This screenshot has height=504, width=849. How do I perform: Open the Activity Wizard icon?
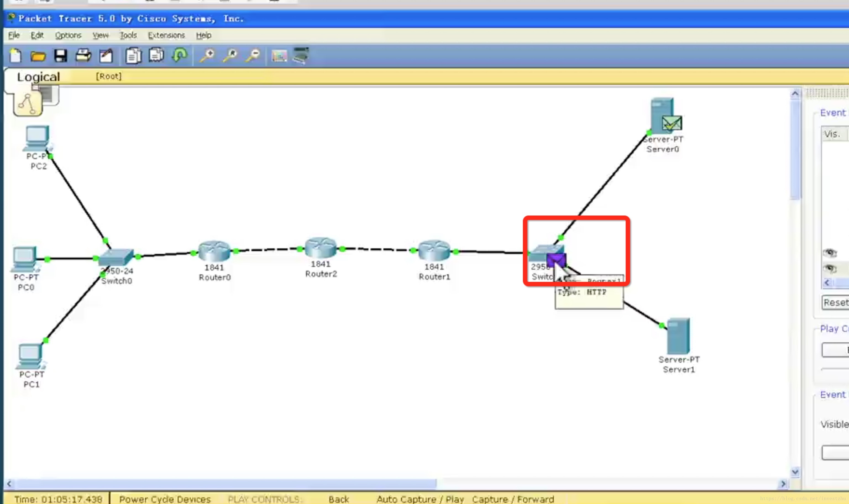point(106,56)
